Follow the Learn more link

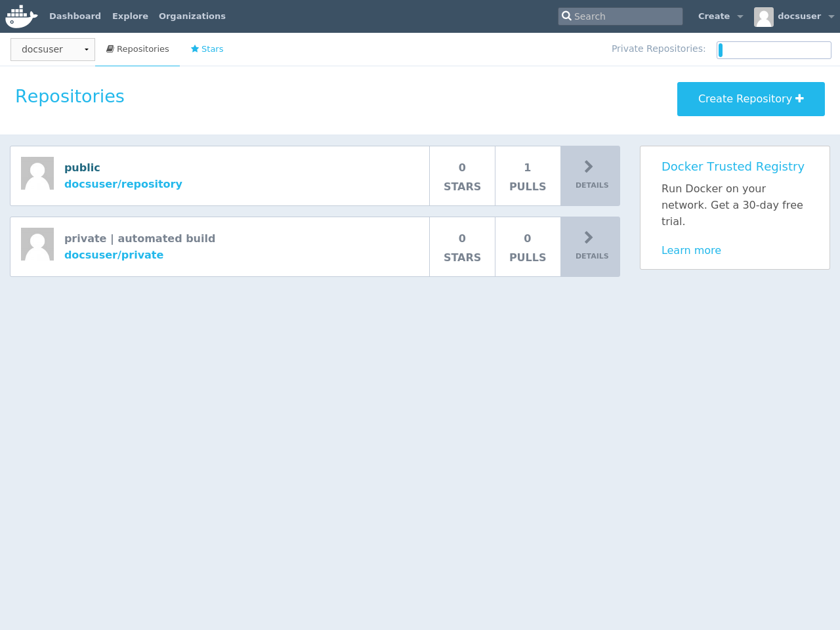(x=691, y=250)
